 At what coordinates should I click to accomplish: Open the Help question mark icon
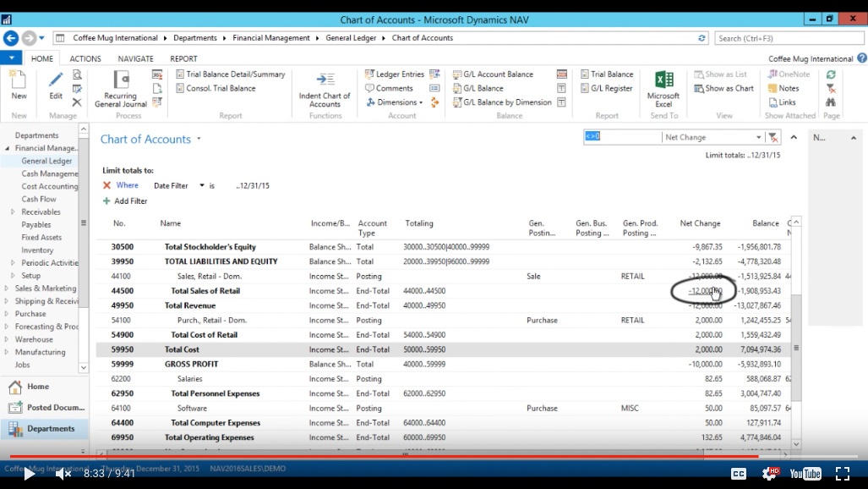click(862, 58)
